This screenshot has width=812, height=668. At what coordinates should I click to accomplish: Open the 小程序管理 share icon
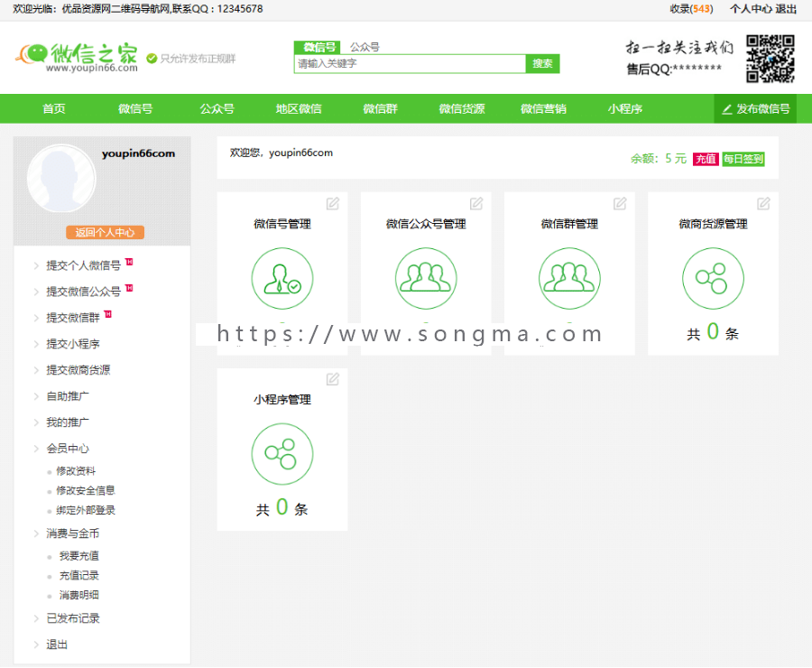click(x=282, y=454)
